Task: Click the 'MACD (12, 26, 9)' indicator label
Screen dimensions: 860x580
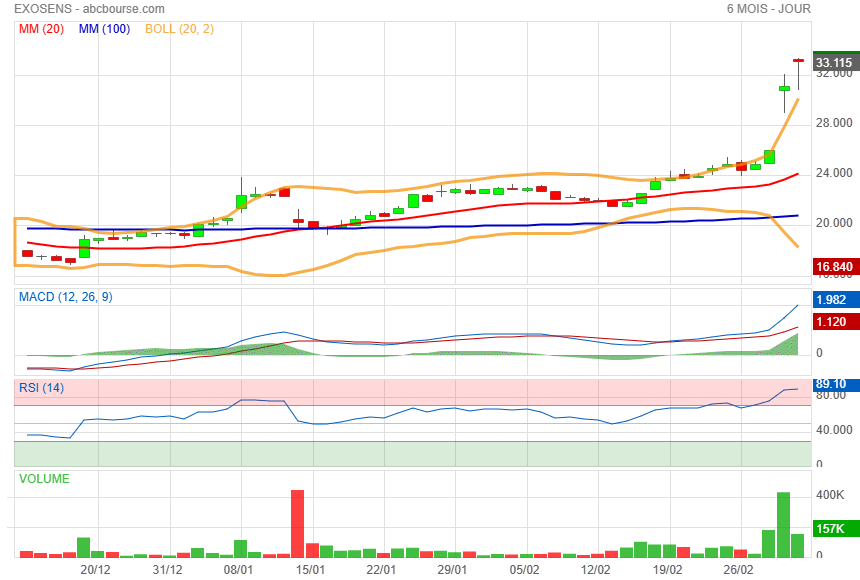Action: (66, 297)
